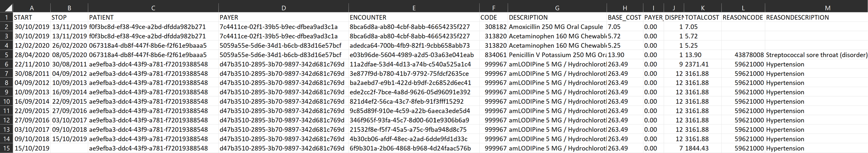The image size is (868, 153).
Task: Select row 5 header
Action: 6,55
